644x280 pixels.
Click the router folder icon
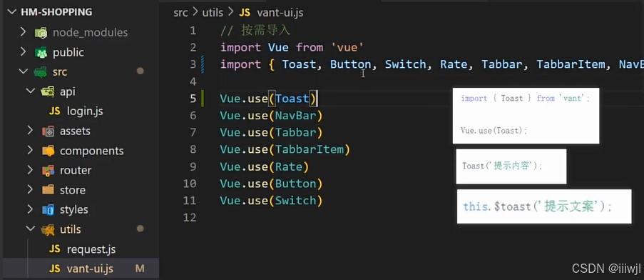48,170
